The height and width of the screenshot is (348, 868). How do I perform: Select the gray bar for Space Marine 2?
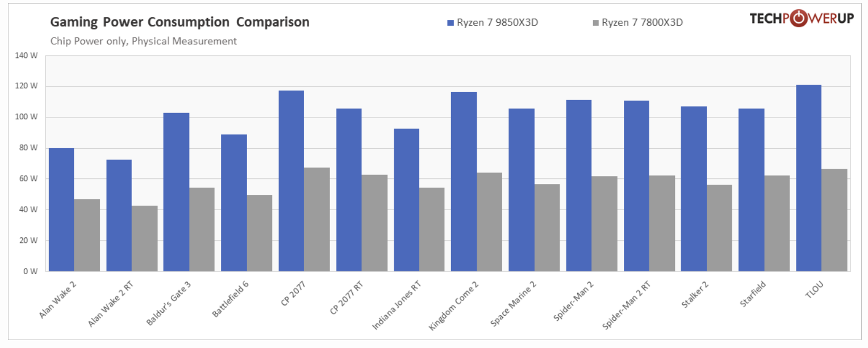tap(547, 228)
